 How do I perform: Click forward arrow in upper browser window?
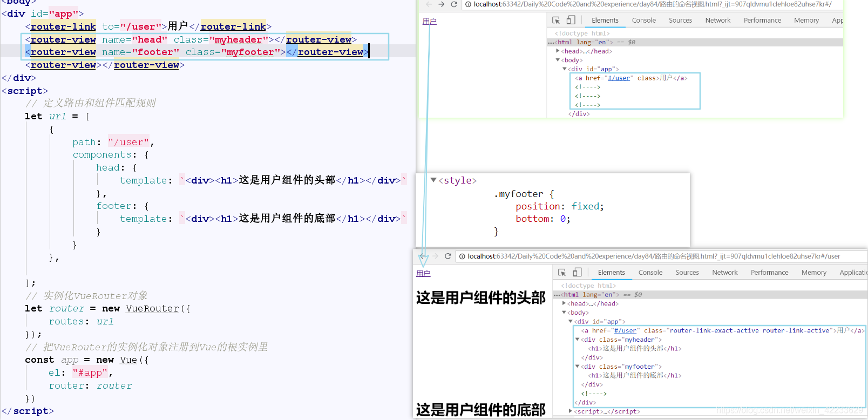(442, 4)
